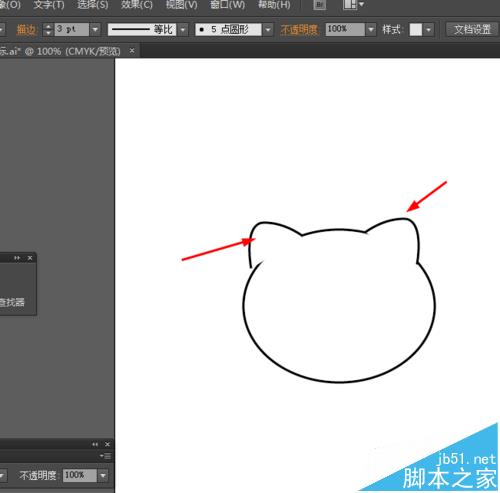Image resolution: width=500 pixels, height=493 pixels.
Task: Open the arrange documents layout icon
Action: click(x=353, y=5)
